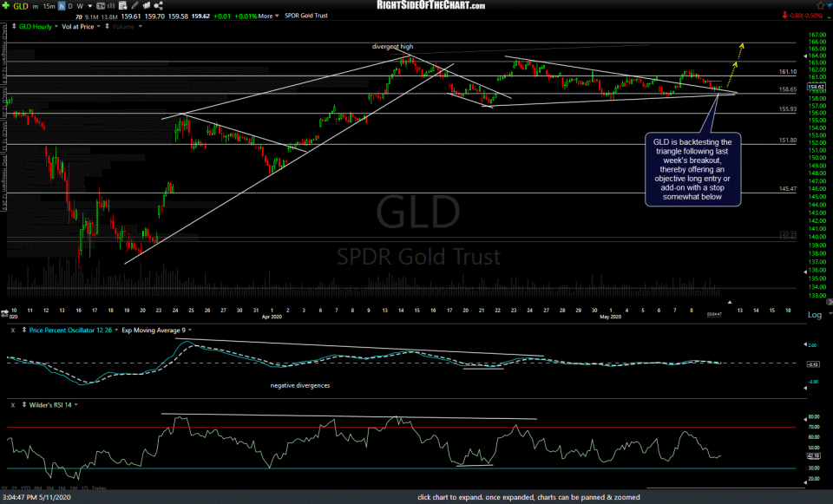The height and width of the screenshot is (504, 833).
Task: Expand the Exp Moving Average 9 dropdown
Action: [x=190, y=330]
